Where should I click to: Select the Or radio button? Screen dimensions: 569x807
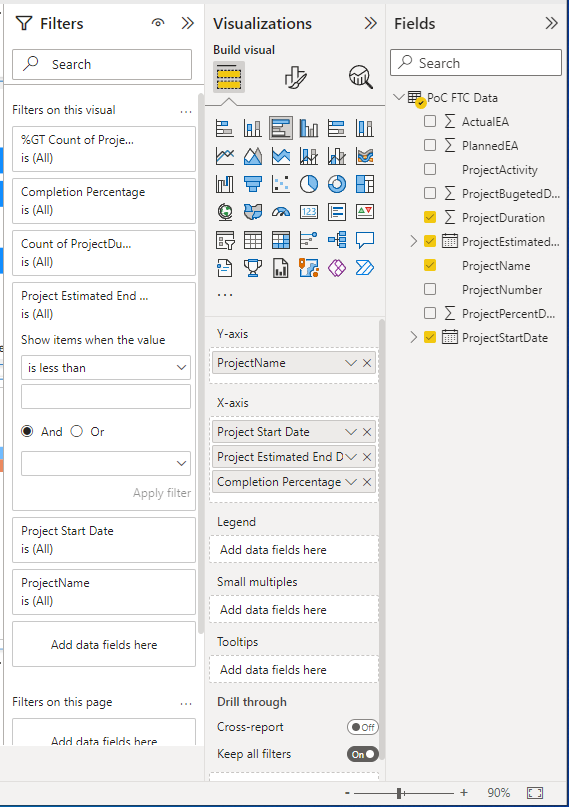tap(77, 431)
